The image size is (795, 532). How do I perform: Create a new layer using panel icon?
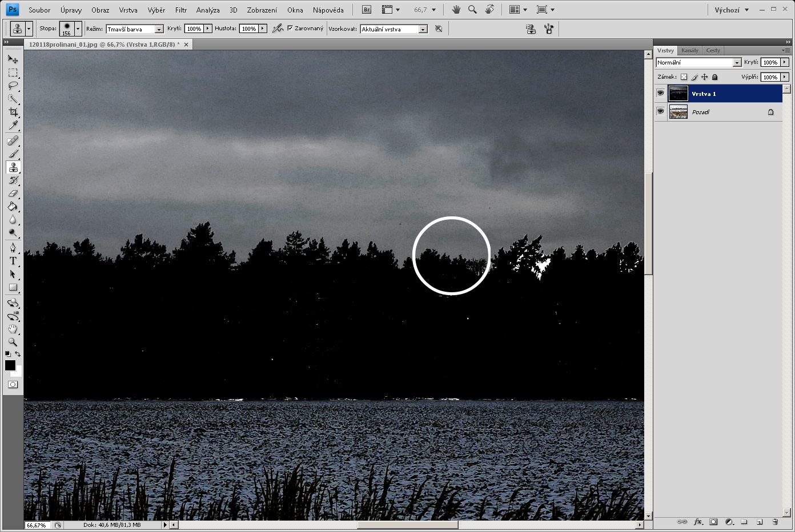tap(760, 522)
